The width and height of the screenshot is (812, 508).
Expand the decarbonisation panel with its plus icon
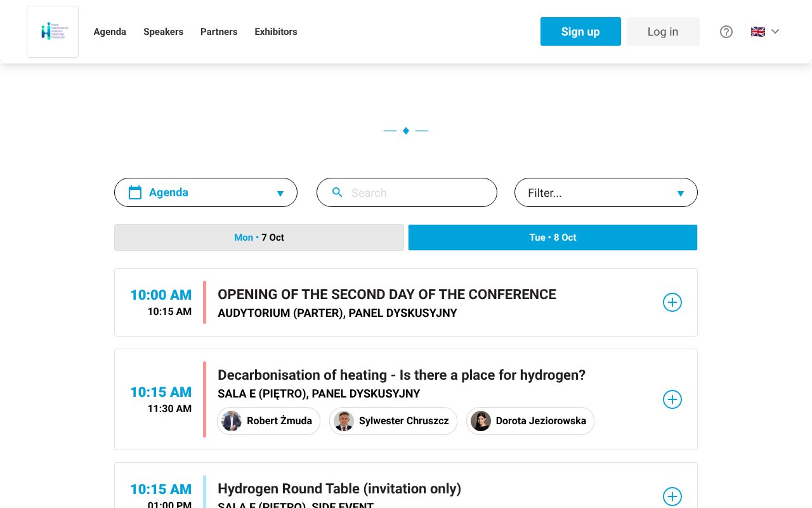(x=672, y=399)
